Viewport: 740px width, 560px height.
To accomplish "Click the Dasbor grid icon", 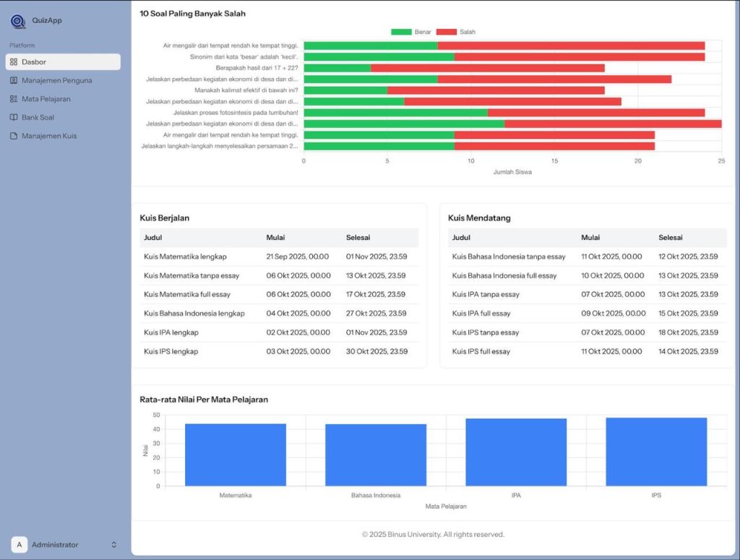I will [x=14, y=62].
